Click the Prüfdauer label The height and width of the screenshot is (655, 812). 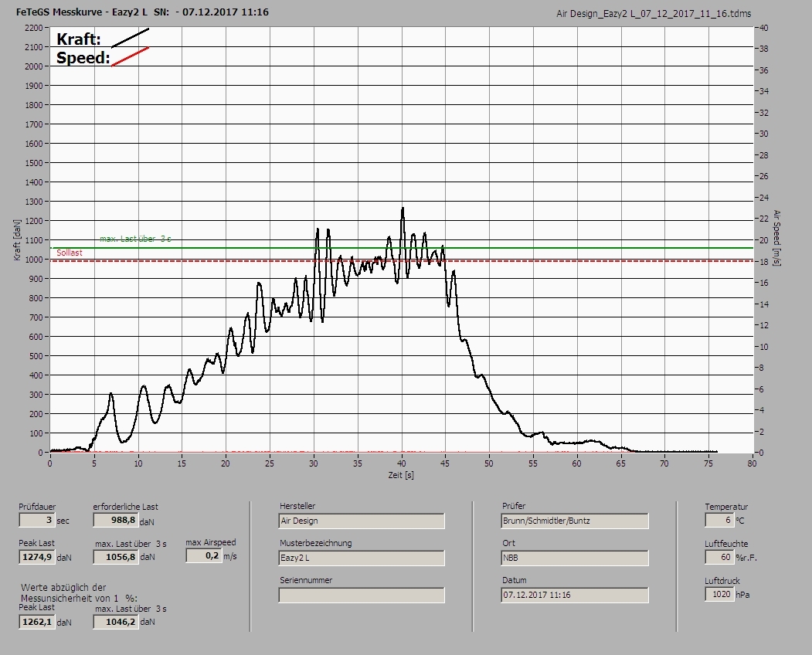click(37, 507)
